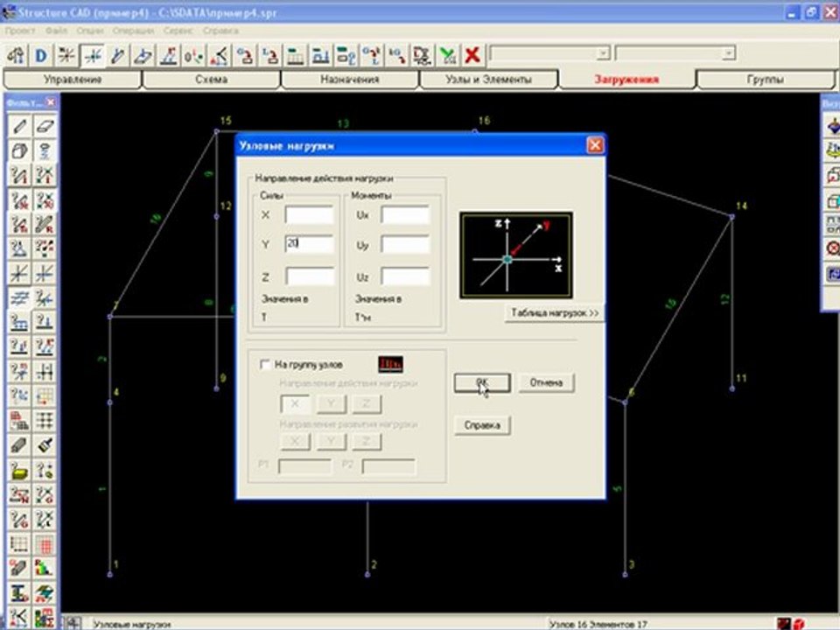Click the red icon beside На группу узлов
840x630 pixels.
pos(390,364)
